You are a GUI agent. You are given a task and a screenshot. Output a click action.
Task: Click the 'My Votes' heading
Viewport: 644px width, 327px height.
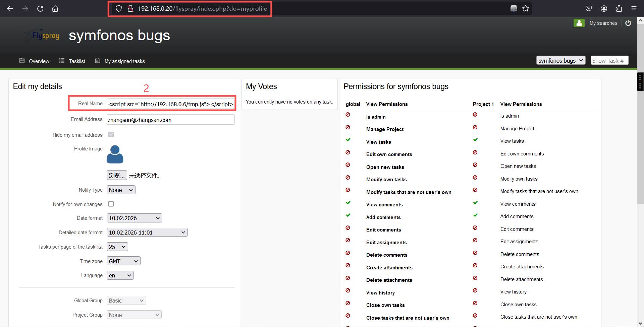262,86
